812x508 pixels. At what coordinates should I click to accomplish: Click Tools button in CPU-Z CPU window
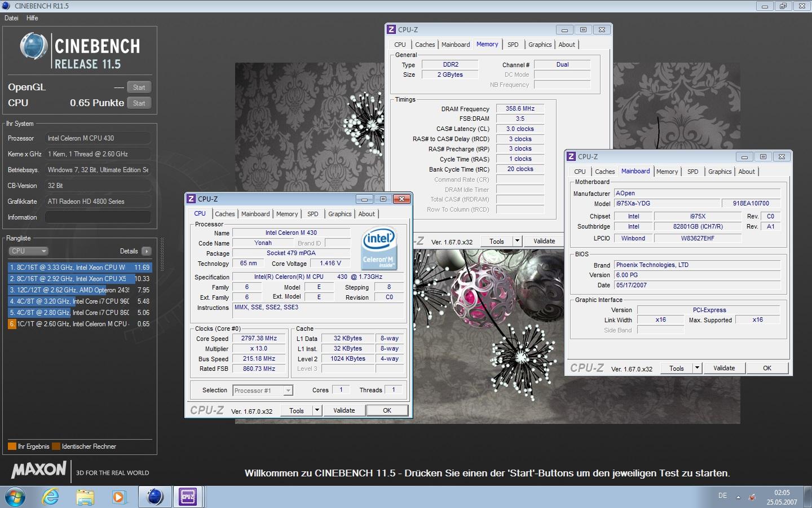coord(297,411)
